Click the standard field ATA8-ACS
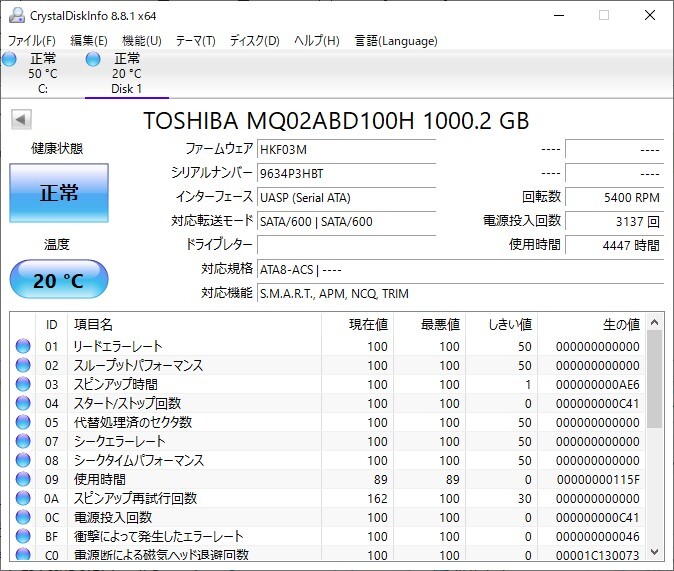The width and height of the screenshot is (674, 571). (x=461, y=270)
